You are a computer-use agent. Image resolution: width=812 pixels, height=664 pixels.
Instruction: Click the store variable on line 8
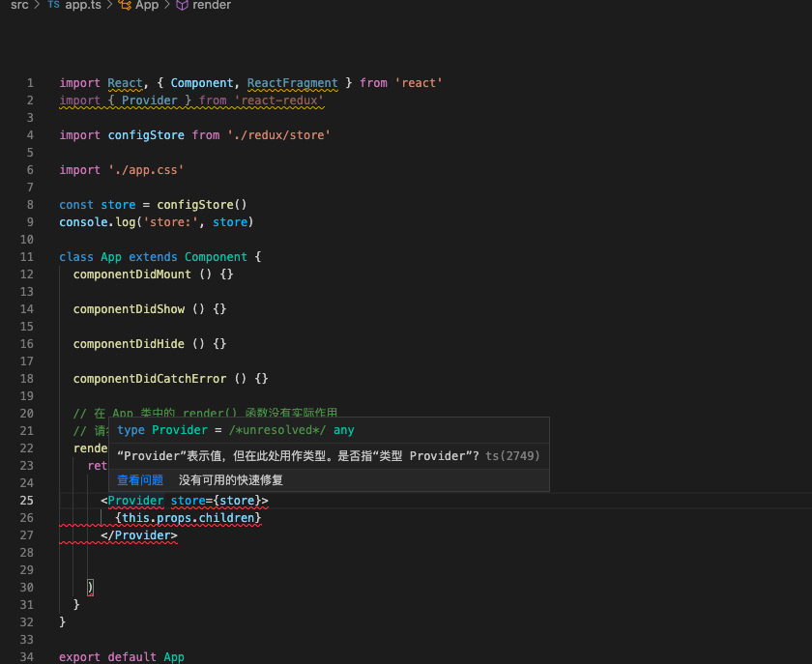click(118, 204)
